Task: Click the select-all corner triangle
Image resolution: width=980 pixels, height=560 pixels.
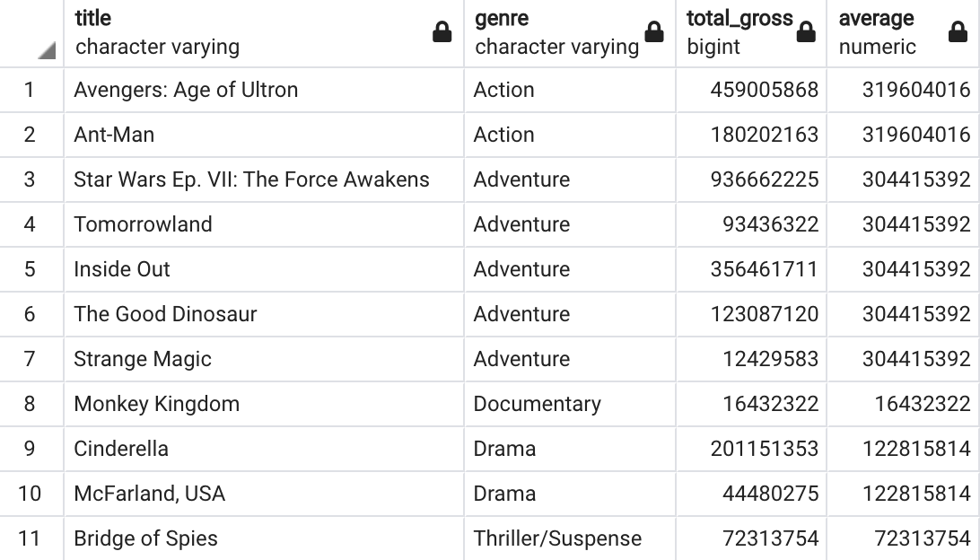Action: pyautogui.click(x=47, y=52)
